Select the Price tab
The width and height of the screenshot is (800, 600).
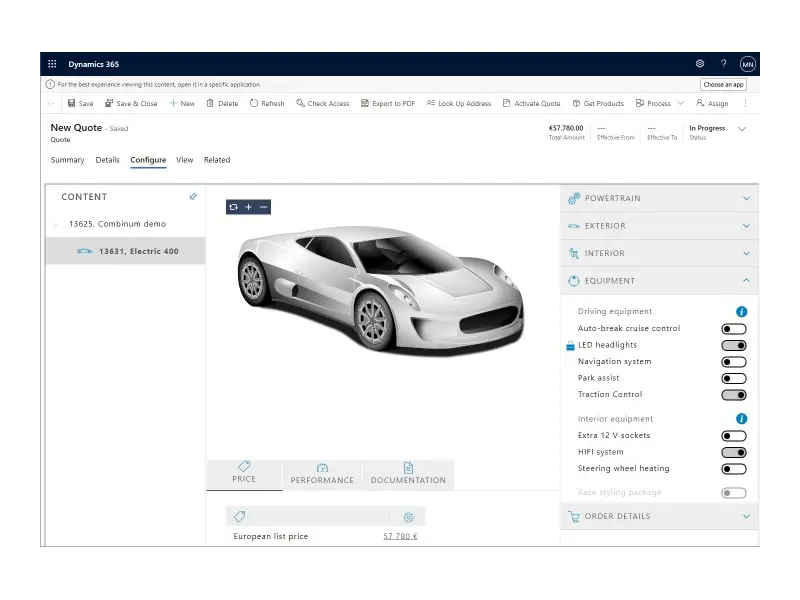pyautogui.click(x=244, y=473)
